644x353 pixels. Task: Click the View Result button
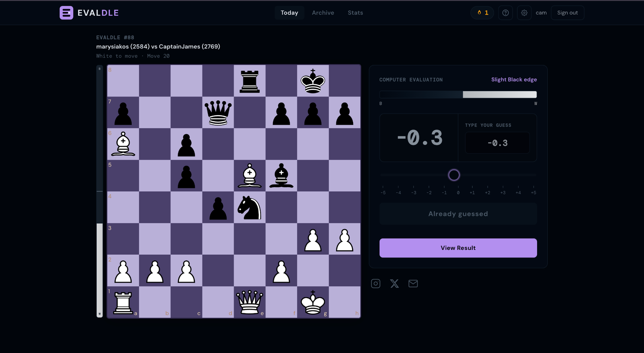[458, 248]
